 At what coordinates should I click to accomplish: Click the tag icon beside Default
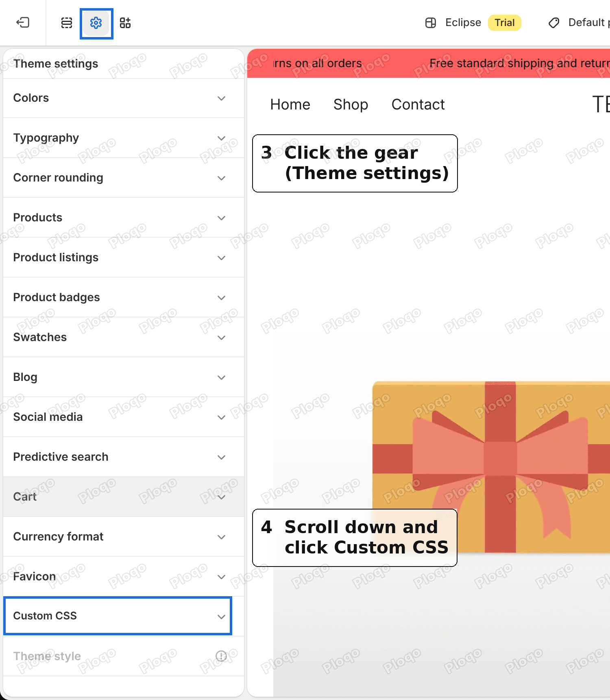(554, 23)
